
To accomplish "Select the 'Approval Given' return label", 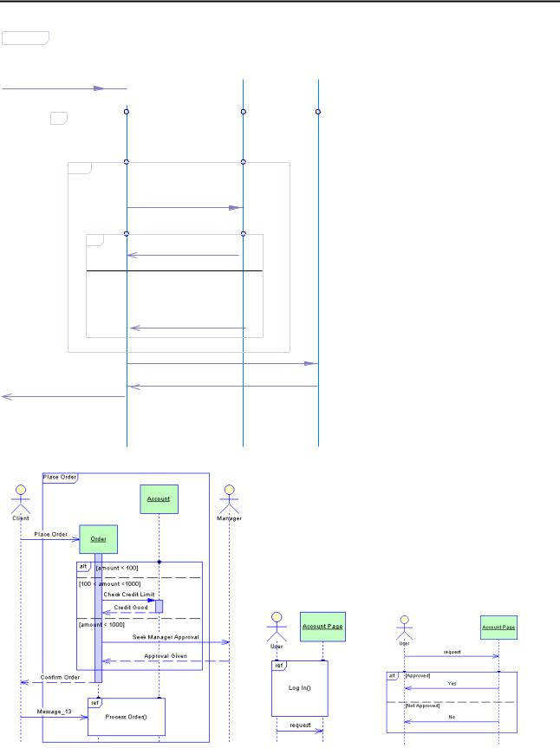I will tap(166, 656).
